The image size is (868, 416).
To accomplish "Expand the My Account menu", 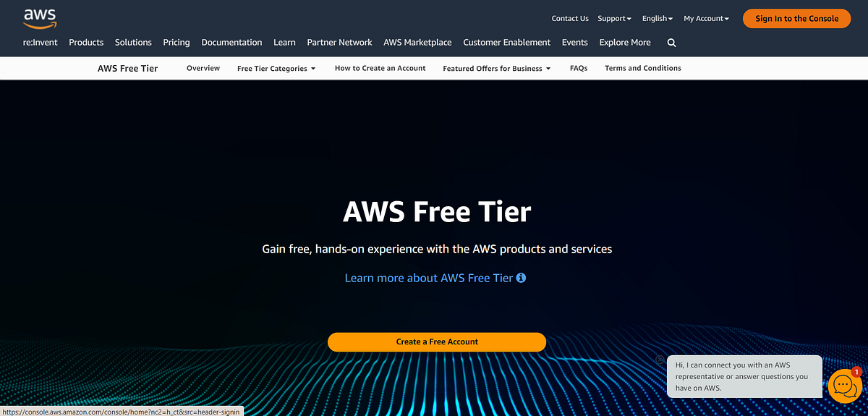I will point(706,18).
